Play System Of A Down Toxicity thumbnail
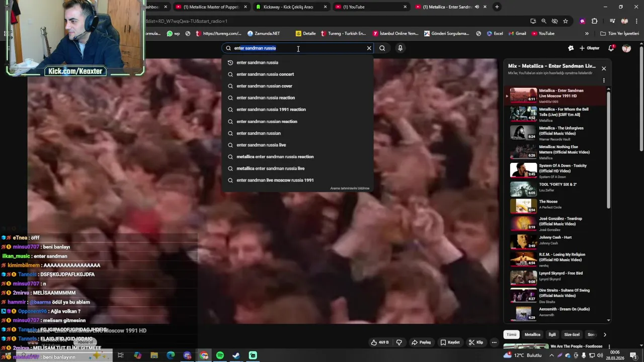The image size is (644, 362). tap(523, 170)
